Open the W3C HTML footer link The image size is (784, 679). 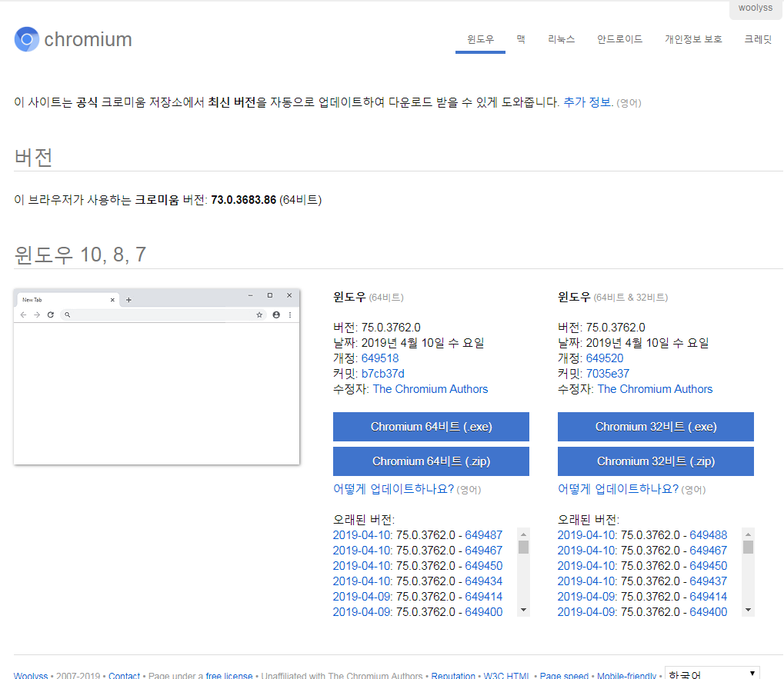tap(506, 675)
